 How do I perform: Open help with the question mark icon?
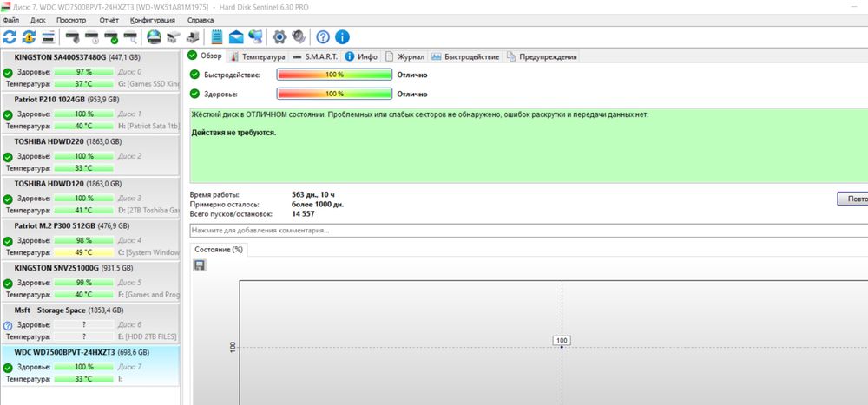(323, 37)
